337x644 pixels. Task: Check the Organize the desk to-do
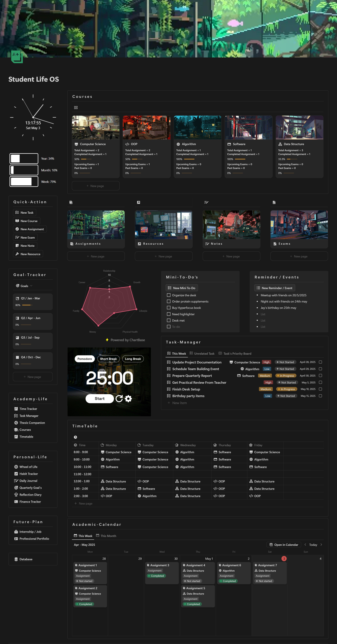click(x=169, y=295)
